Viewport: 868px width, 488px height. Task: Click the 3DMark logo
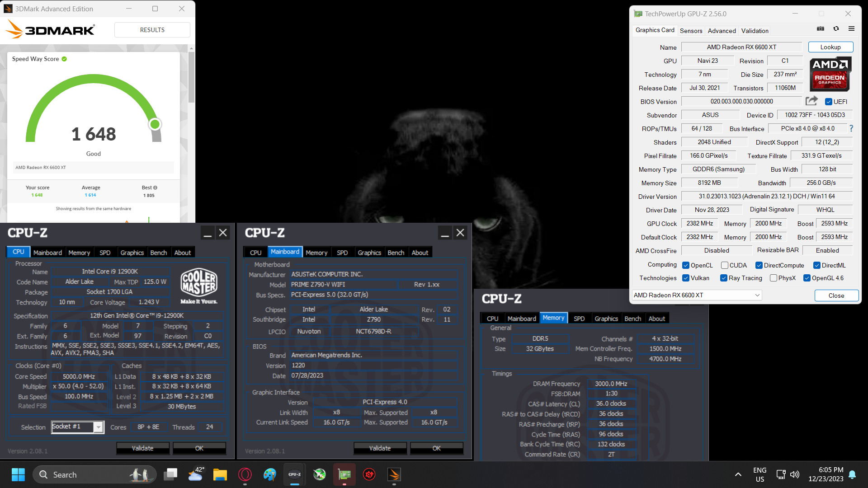[x=50, y=30]
